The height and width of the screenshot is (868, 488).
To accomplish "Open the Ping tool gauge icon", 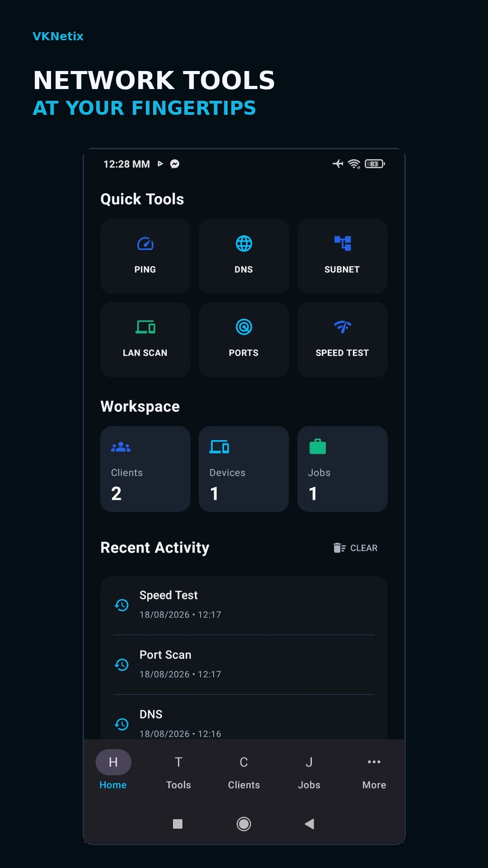I will [145, 244].
